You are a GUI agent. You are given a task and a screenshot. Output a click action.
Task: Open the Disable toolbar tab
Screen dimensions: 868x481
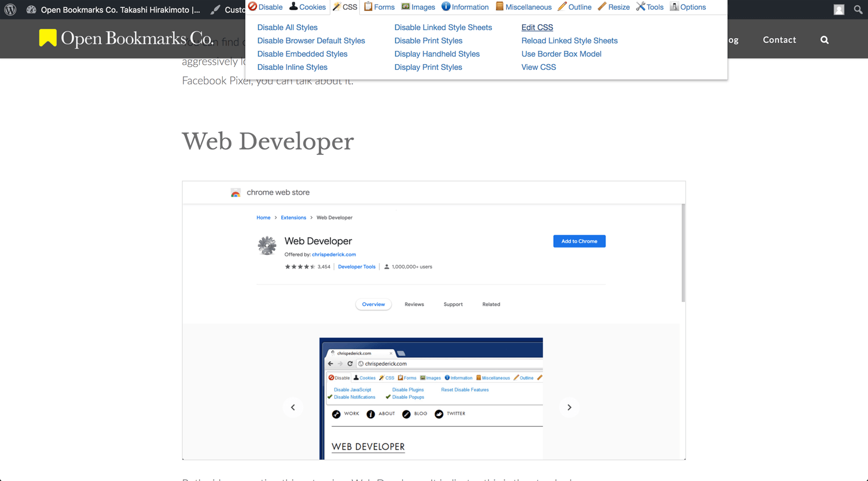(x=266, y=7)
